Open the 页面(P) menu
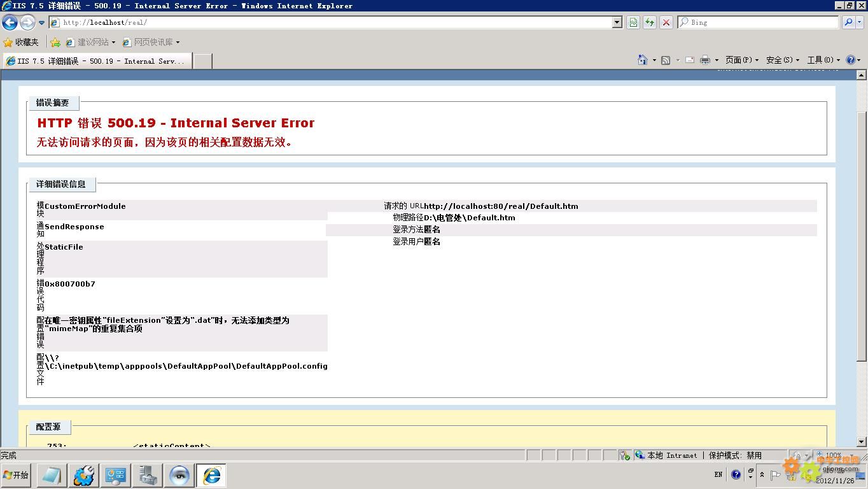The image size is (868, 489). tap(741, 60)
